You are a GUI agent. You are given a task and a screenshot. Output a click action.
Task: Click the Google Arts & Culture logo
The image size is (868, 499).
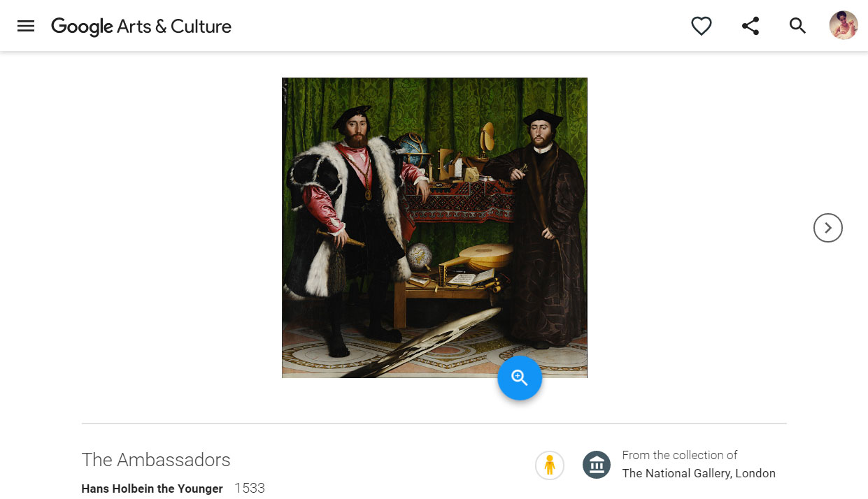click(141, 26)
